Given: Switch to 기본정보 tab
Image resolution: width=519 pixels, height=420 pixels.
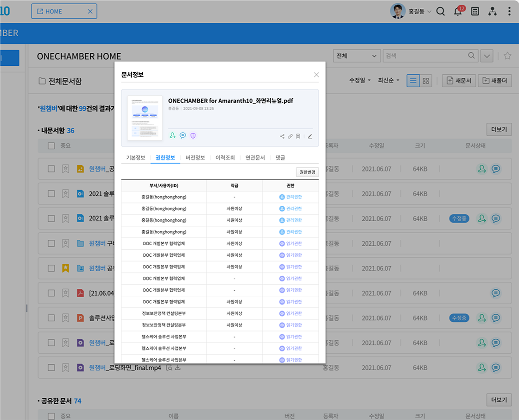Looking at the screenshot, I should point(136,158).
